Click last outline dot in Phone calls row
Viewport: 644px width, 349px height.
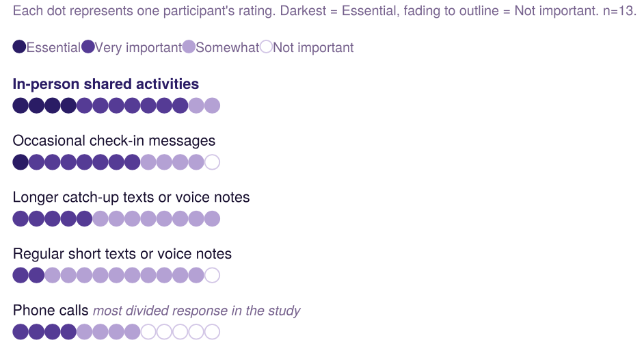pyautogui.click(x=213, y=332)
